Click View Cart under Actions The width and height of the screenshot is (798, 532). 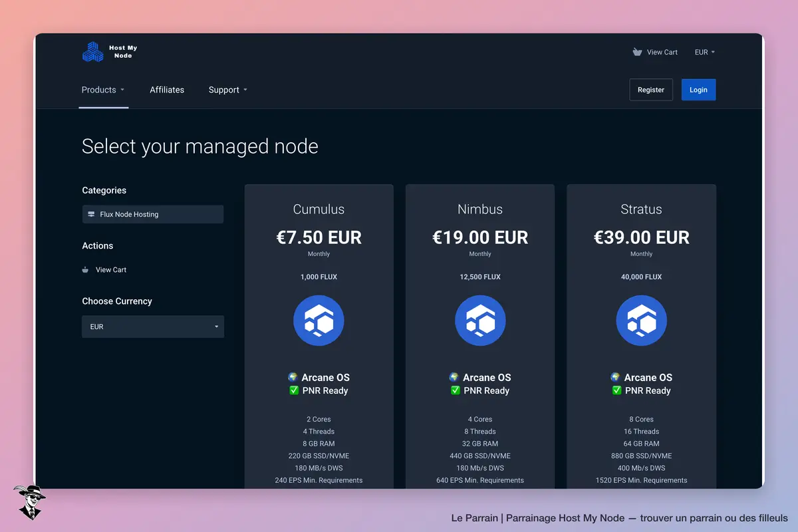click(111, 270)
